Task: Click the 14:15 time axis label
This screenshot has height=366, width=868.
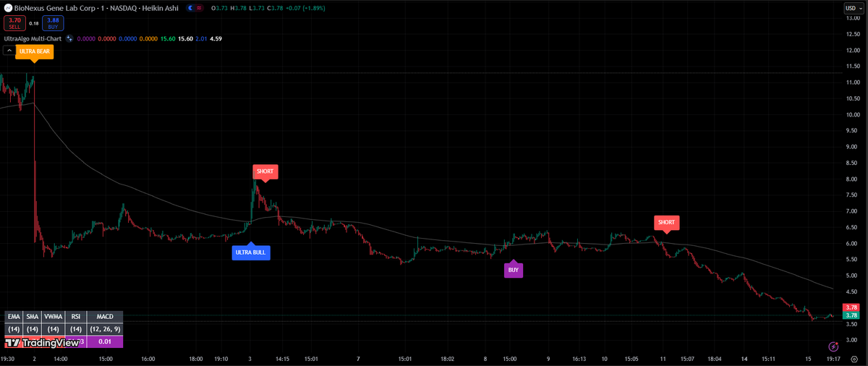Action: pos(282,358)
